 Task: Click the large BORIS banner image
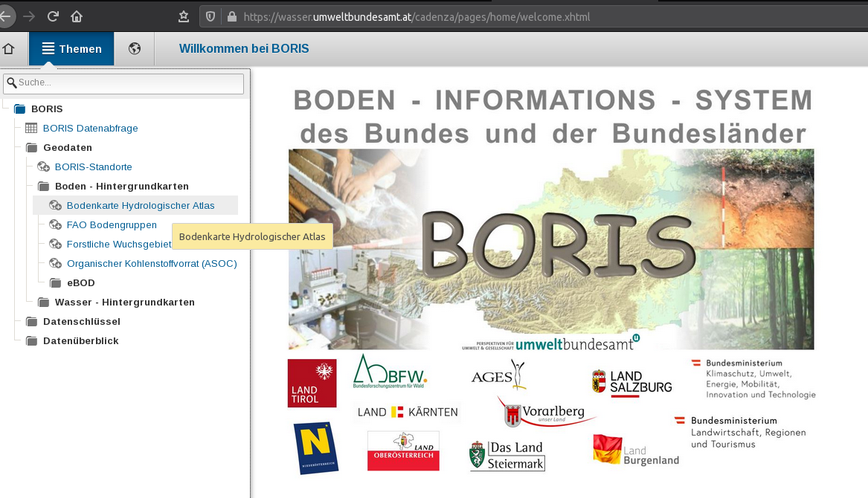(551, 249)
